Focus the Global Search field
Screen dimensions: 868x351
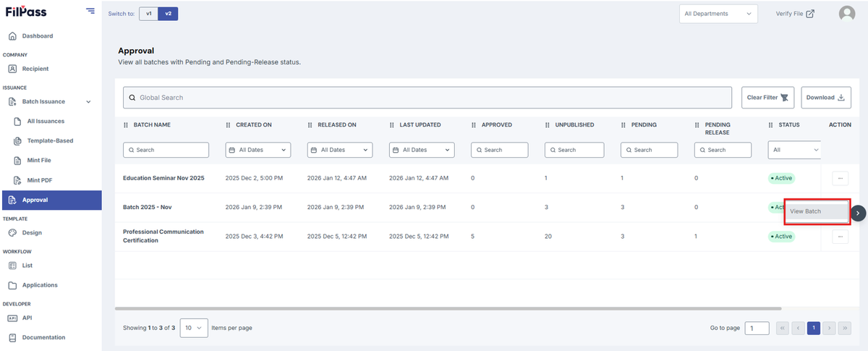click(x=427, y=97)
